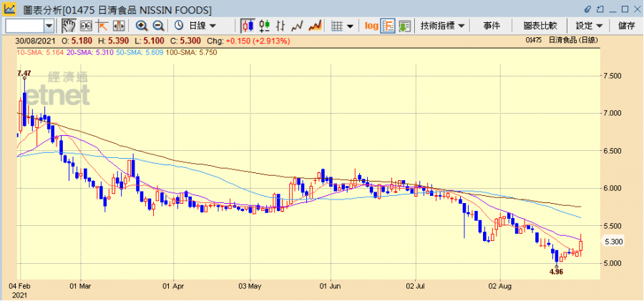This screenshot has height=301, width=644.
Task: Open the 日線 period dropdown
Action: [x=195, y=26]
